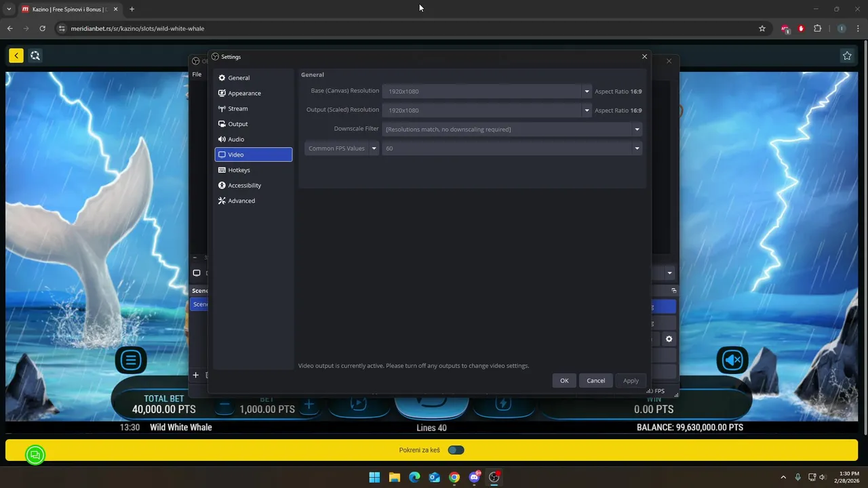Open Accessibility settings category
Image resolution: width=868 pixels, height=488 pixels.
point(253,185)
